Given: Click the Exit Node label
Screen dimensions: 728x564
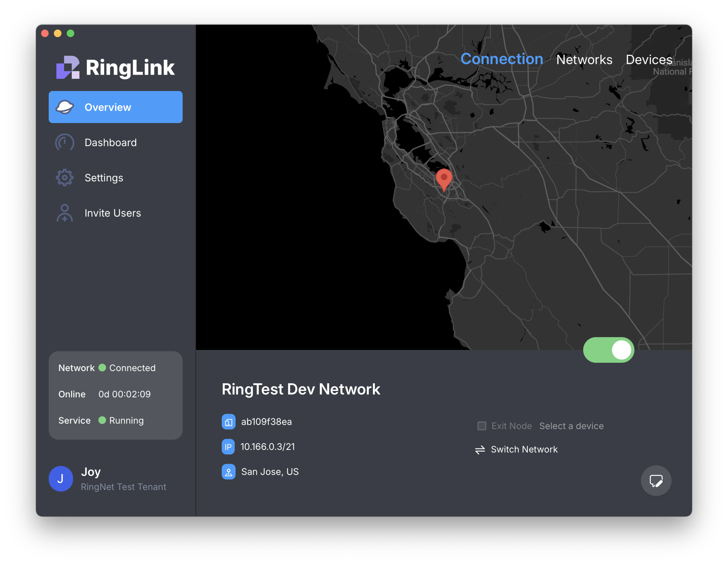Looking at the screenshot, I should [x=512, y=426].
